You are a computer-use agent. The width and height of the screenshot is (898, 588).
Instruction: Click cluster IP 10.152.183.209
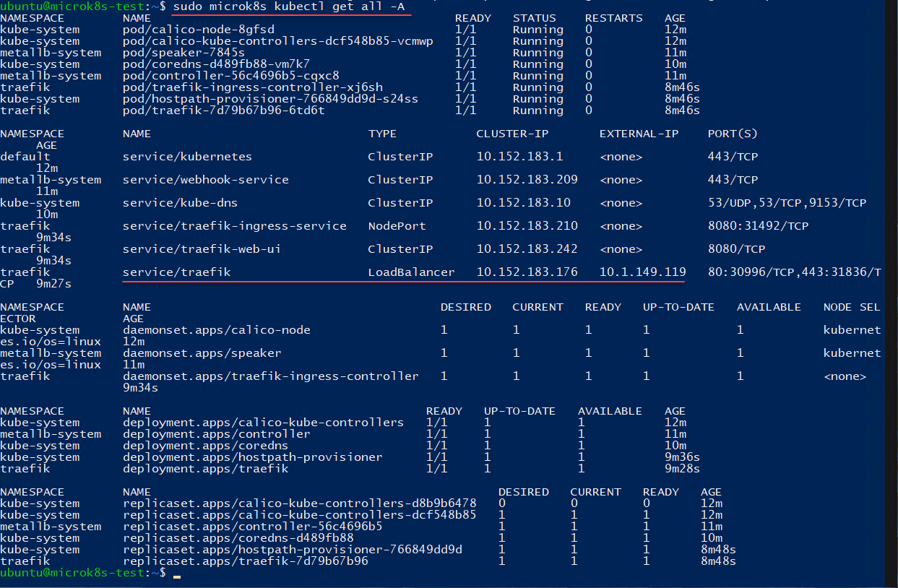click(527, 180)
